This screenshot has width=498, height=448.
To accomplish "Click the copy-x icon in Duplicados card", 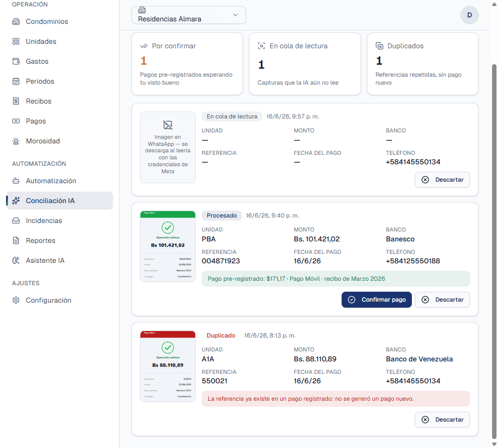I will click(379, 46).
